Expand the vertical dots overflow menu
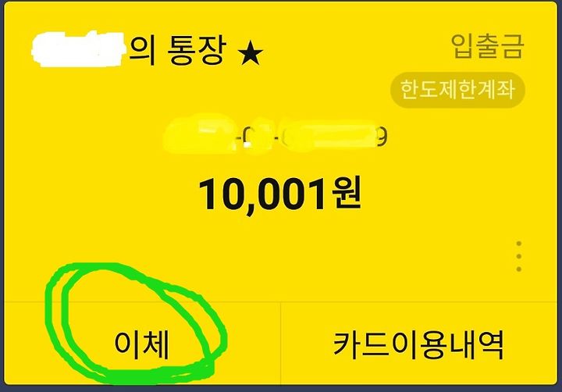562x392 pixels. (x=518, y=256)
